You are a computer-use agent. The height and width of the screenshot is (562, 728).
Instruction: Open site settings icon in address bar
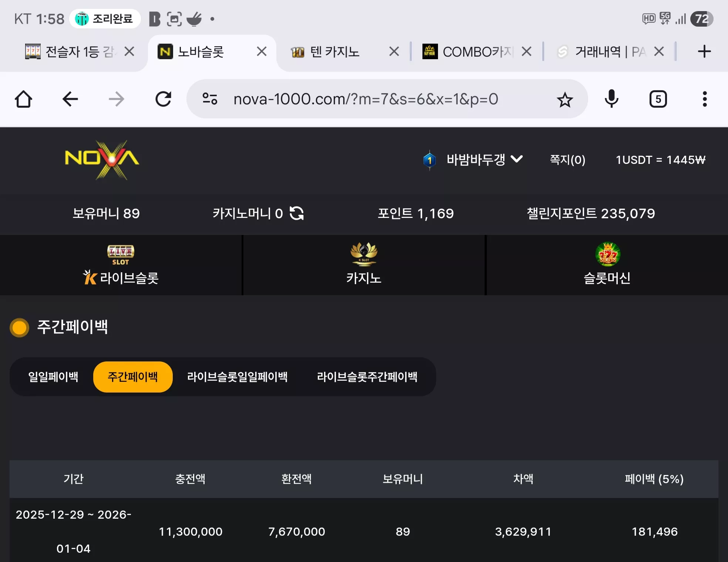210,99
